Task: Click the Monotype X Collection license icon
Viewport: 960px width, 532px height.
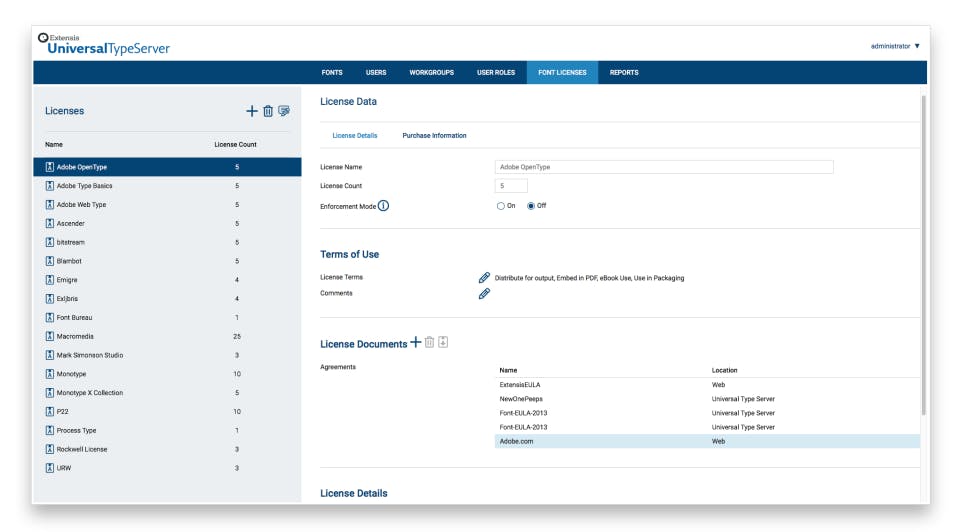Action: tap(50, 392)
